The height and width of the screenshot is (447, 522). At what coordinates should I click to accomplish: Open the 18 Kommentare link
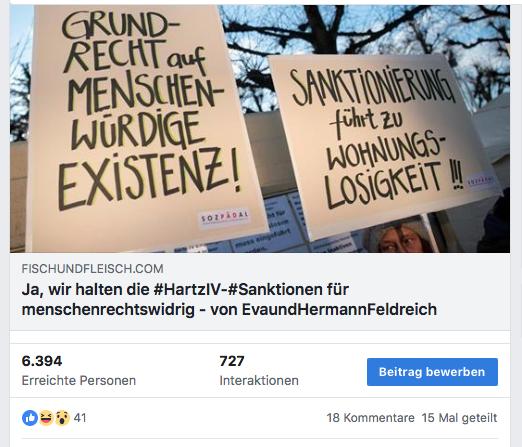pyautogui.click(x=370, y=418)
